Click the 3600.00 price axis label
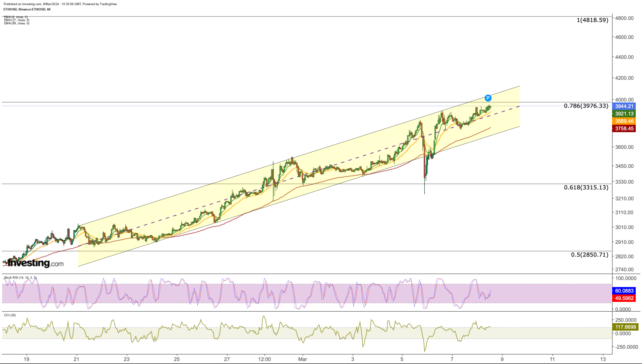 coord(624,147)
